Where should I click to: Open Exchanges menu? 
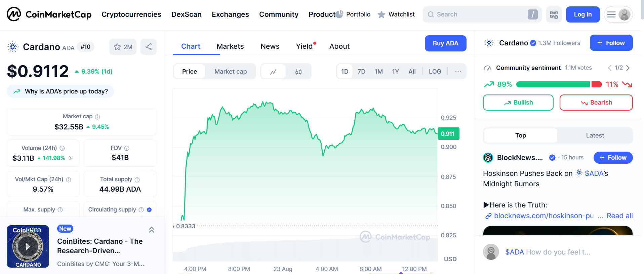click(x=230, y=14)
